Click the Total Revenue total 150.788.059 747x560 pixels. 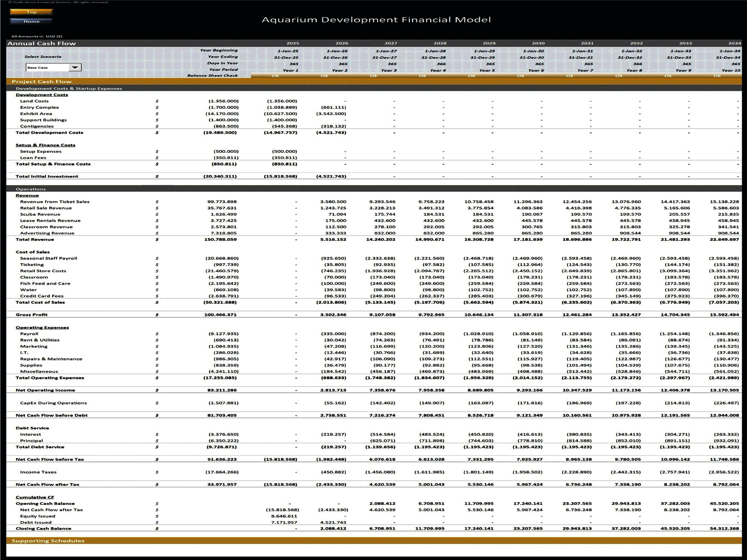pyautogui.click(x=220, y=240)
